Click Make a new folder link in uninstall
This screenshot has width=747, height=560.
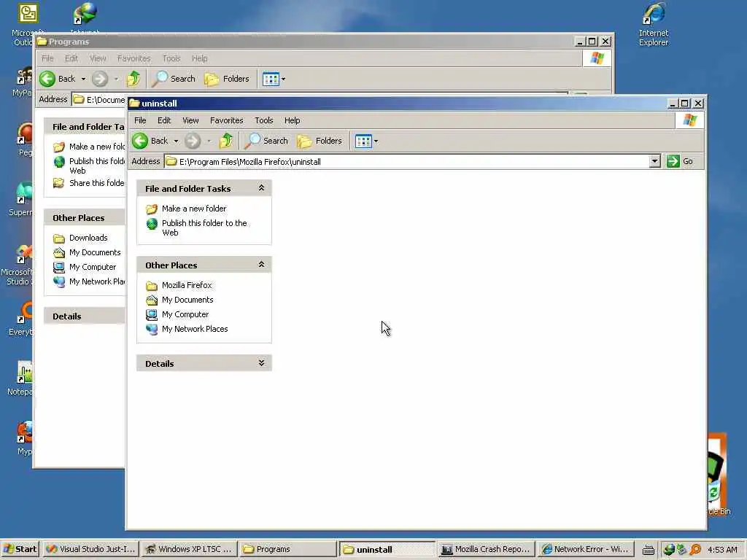pyautogui.click(x=194, y=209)
